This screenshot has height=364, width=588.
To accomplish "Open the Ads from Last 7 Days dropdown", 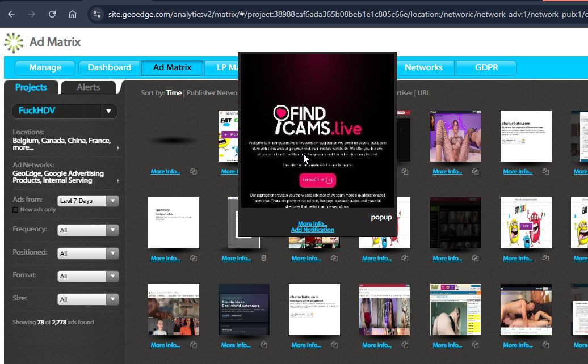I will (x=88, y=201).
